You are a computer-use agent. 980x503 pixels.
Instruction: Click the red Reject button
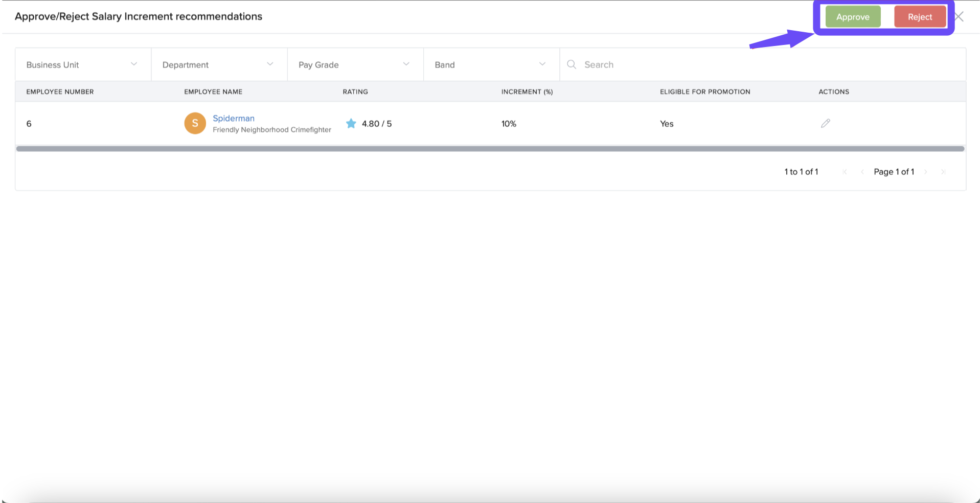(x=919, y=17)
